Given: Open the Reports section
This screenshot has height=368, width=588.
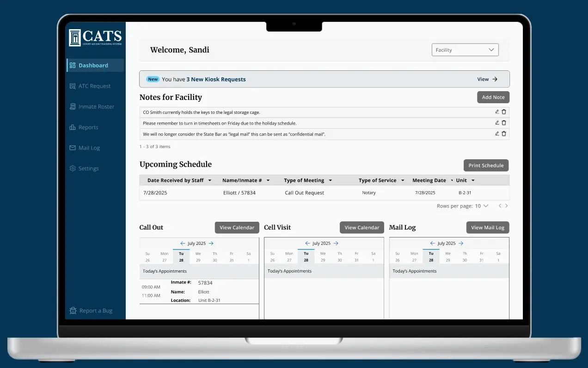Looking at the screenshot, I should coord(88,127).
